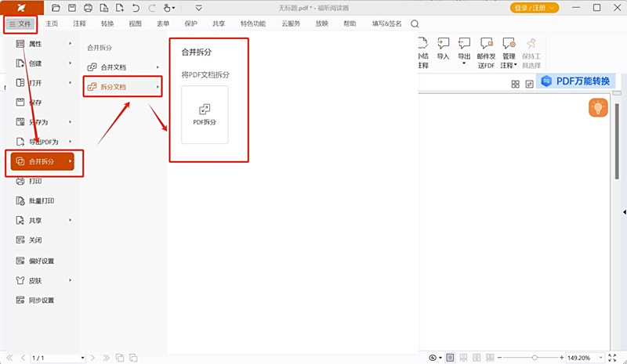
Task: Select 创建 in the file menu
Action: tap(44, 63)
